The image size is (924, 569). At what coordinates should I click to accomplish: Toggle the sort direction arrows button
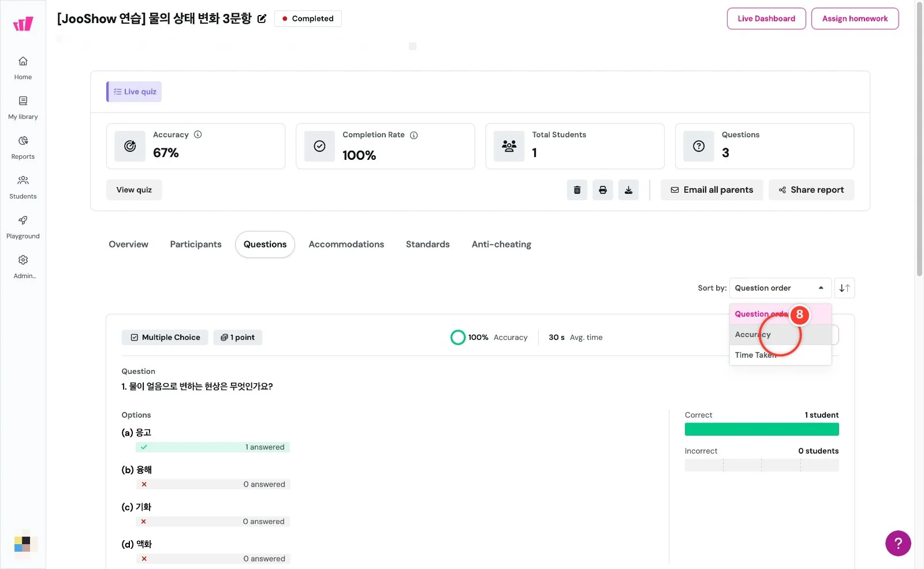click(844, 288)
